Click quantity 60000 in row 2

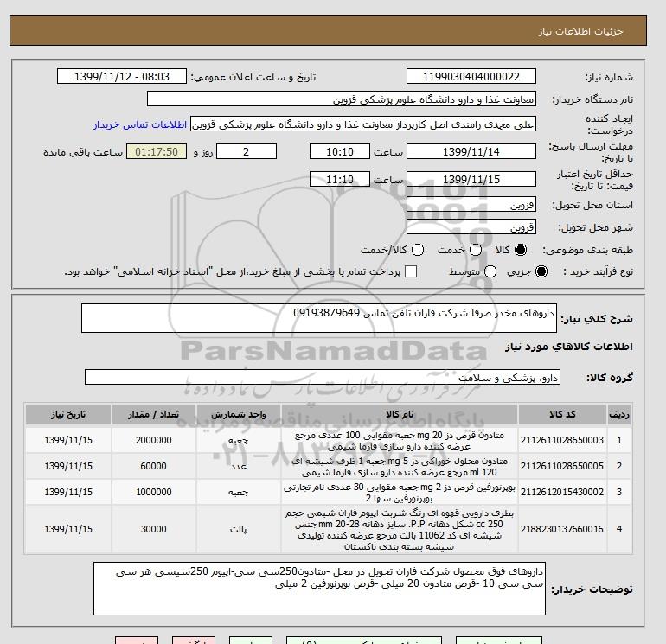click(x=153, y=466)
